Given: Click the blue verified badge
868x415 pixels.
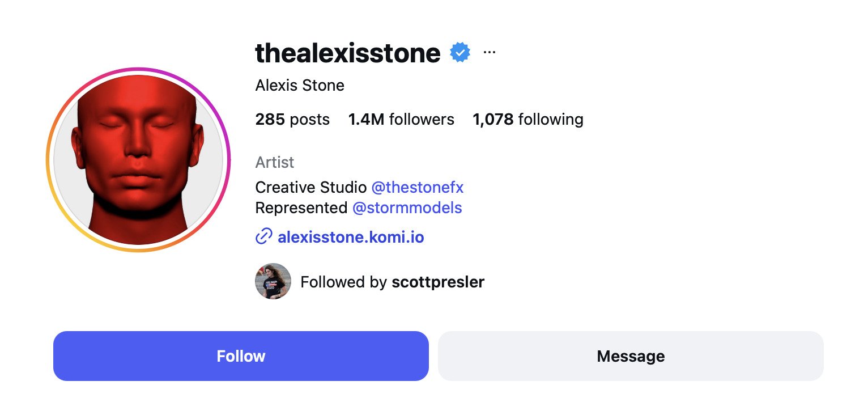Looking at the screenshot, I should point(459,53).
